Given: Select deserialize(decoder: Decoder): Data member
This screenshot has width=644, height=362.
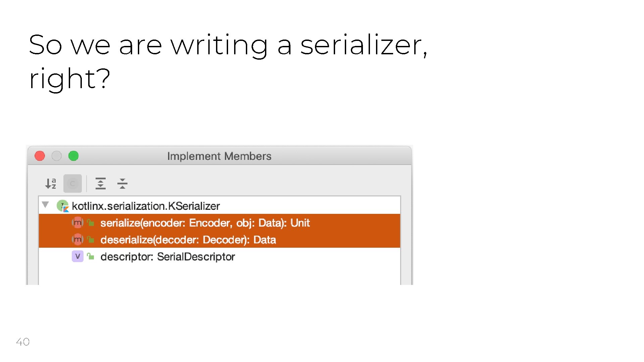Looking at the screenshot, I should pyautogui.click(x=188, y=240).
